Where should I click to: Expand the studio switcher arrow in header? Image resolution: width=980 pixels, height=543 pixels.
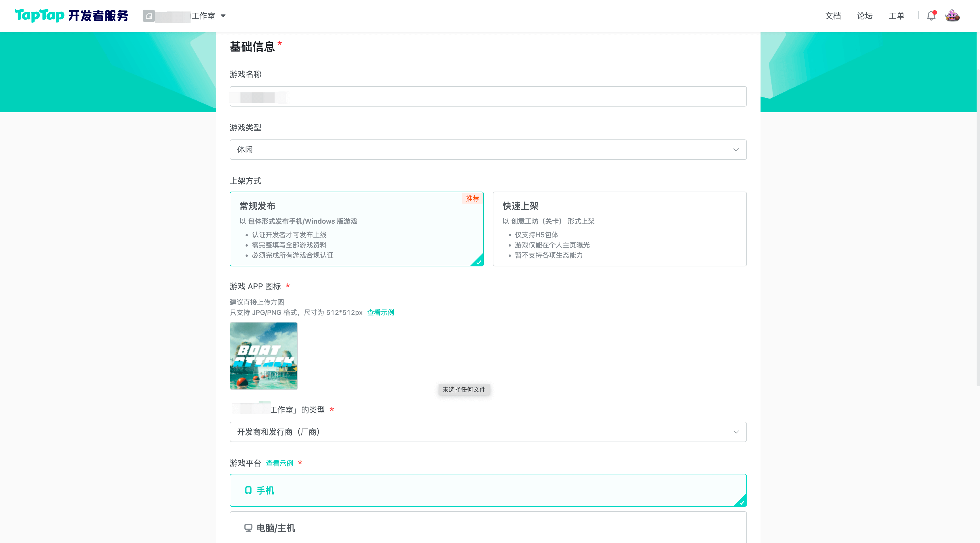223,16
